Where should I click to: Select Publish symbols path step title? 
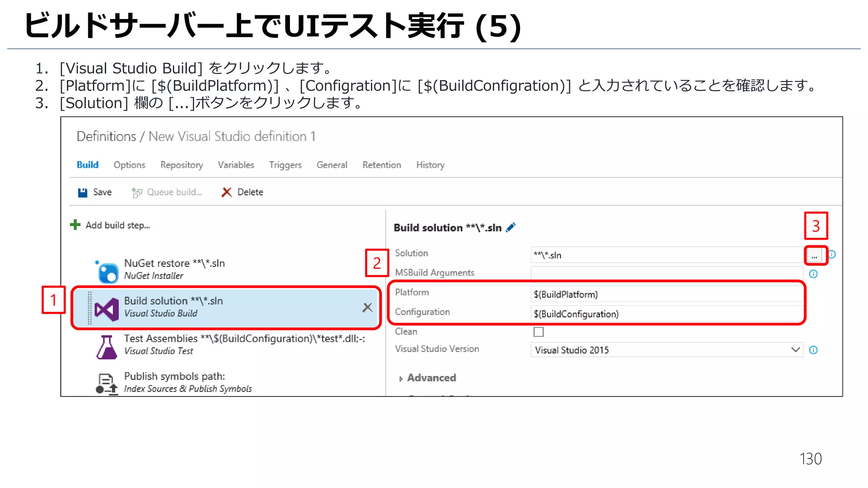click(x=175, y=376)
